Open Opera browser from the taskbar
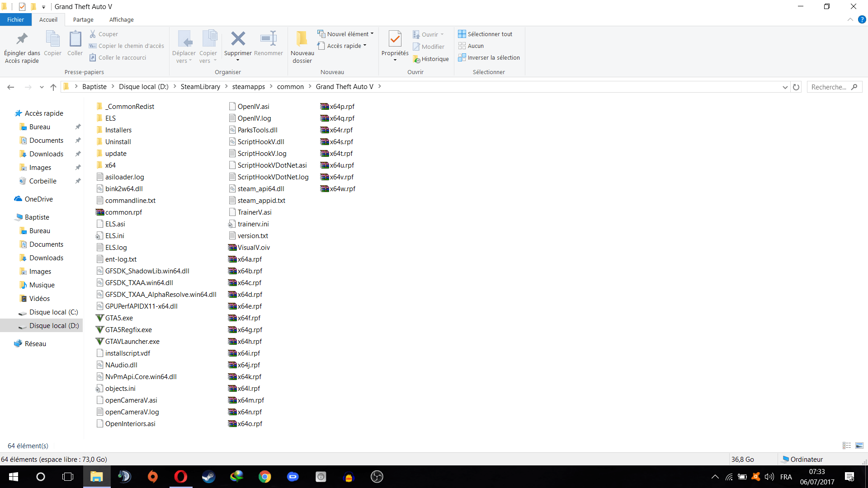 coord(180,477)
